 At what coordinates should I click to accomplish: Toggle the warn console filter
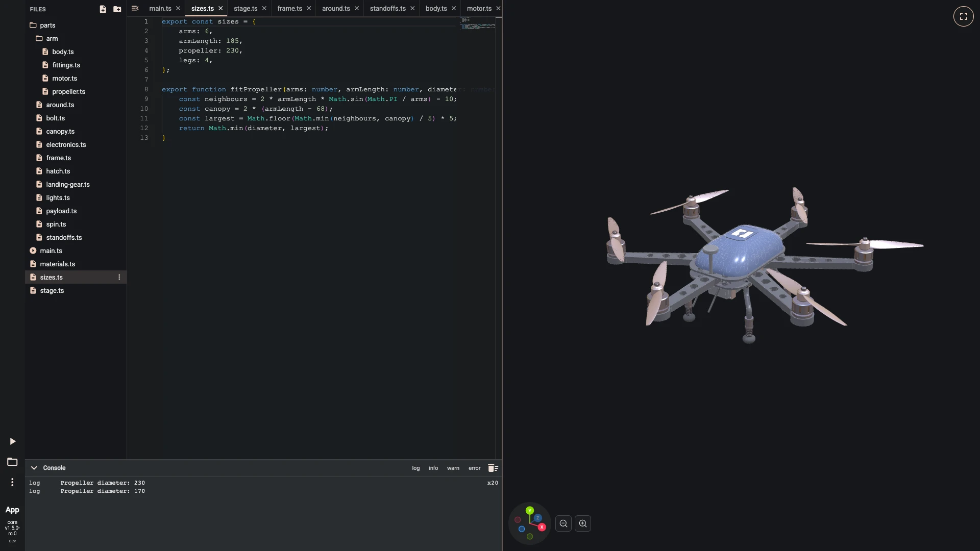[453, 468]
